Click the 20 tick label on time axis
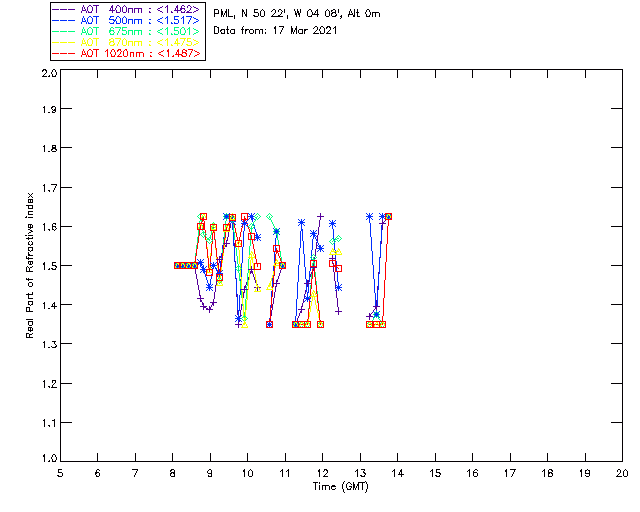This screenshot has width=640, height=512. click(621, 474)
